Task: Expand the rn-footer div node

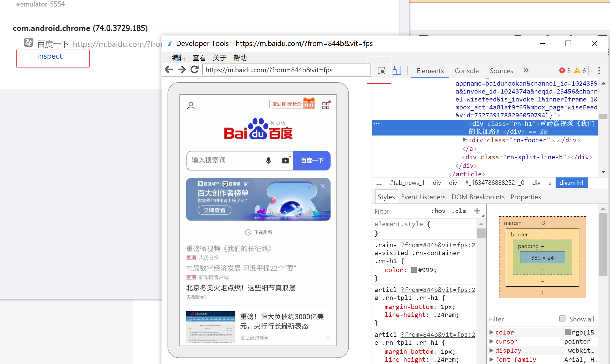Action: pyautogui.click(x=464, y=140)
